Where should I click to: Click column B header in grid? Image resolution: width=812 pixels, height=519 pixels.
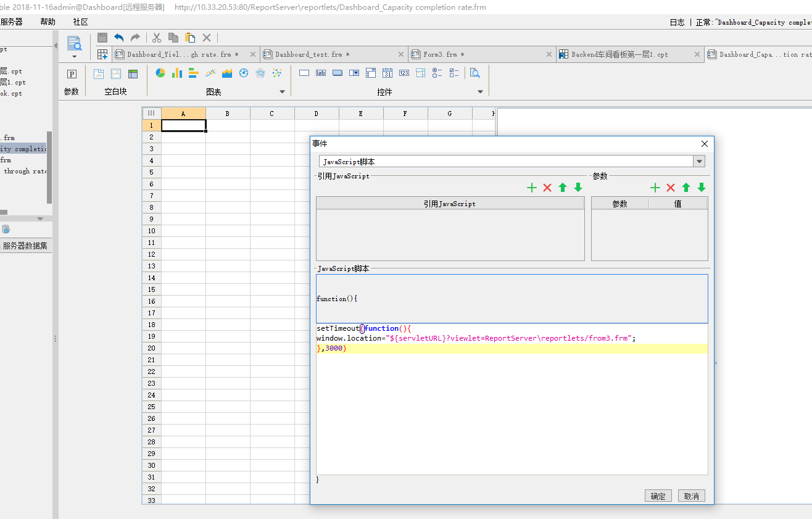228,114
